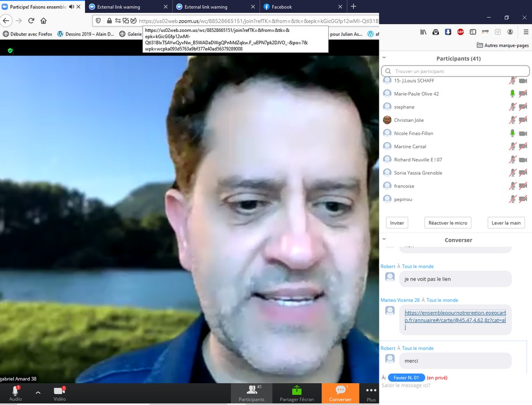The image size is (532, 405).
Task: Mute the tab via its speaker icon
Action: coord(71,7)
